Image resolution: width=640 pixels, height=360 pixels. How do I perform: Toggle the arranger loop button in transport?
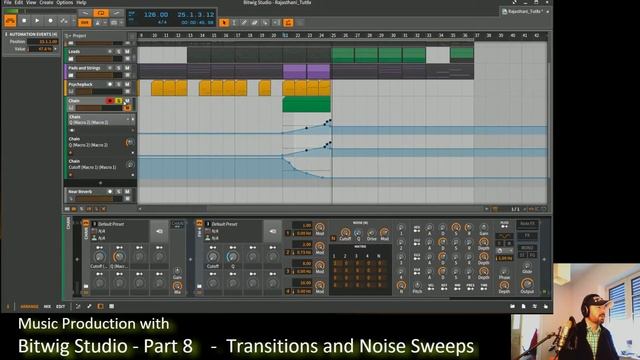[x=101, y=13]
